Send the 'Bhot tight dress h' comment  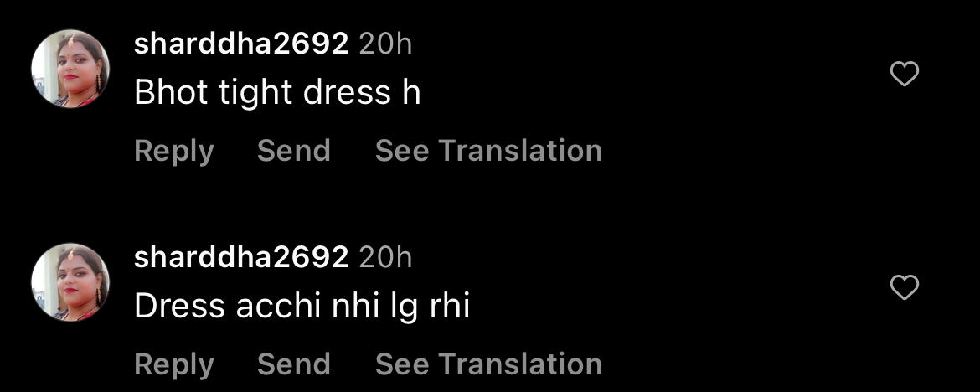[294, 151]
